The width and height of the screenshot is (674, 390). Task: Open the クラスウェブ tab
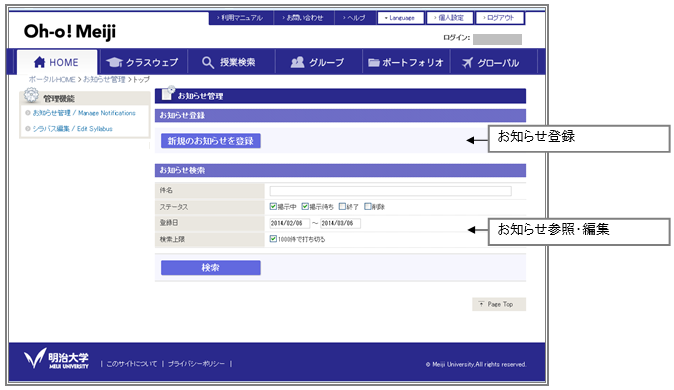point(143,62)
